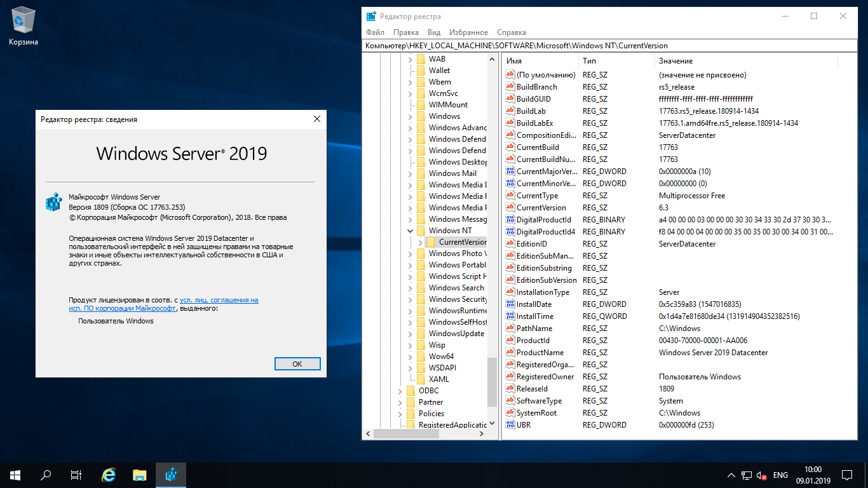
Task: Select the SystemRoot value name
Action: (x=536, y=412)
